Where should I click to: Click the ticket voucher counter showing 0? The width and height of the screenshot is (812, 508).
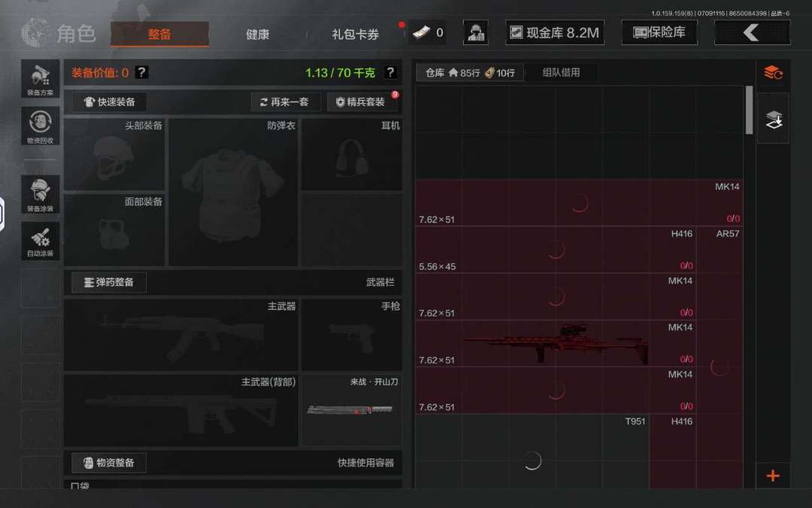427,32
